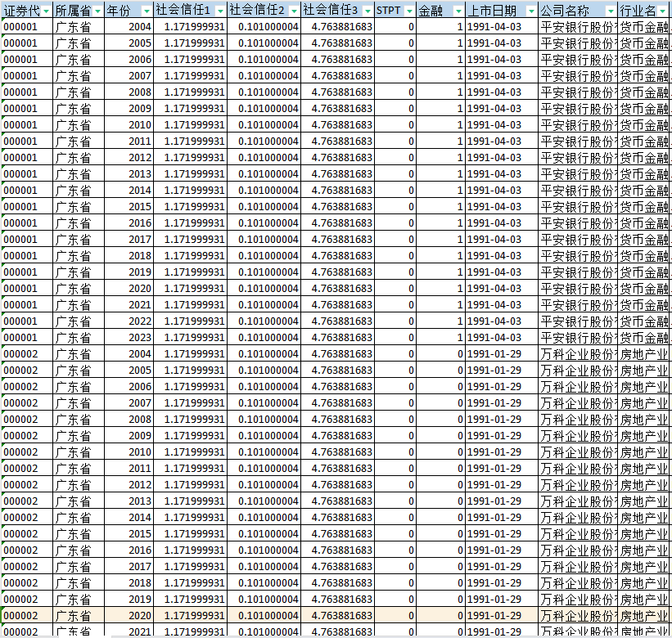Select 4.763881683 in 000002's 2010 row

point(337,452)
